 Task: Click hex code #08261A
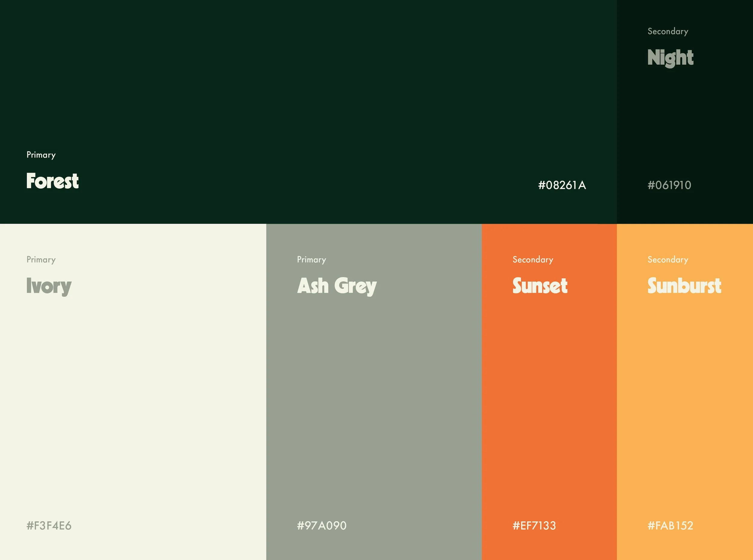562,185
